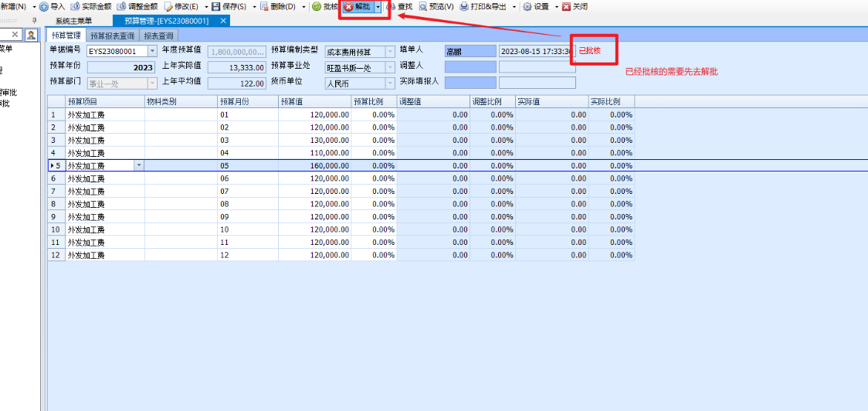Click the 上年平均值 field 122.00
868x411 pixels.
[x=236, y=83]
